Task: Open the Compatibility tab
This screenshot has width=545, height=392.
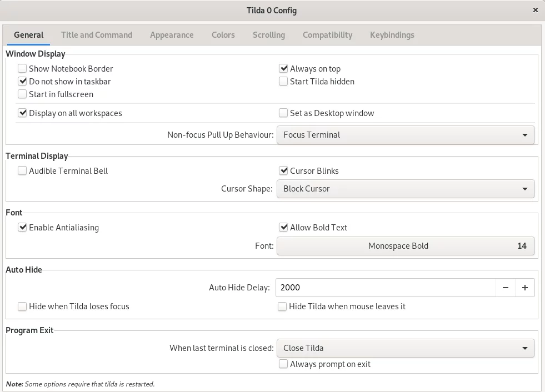Action: (x=327, y=35)
